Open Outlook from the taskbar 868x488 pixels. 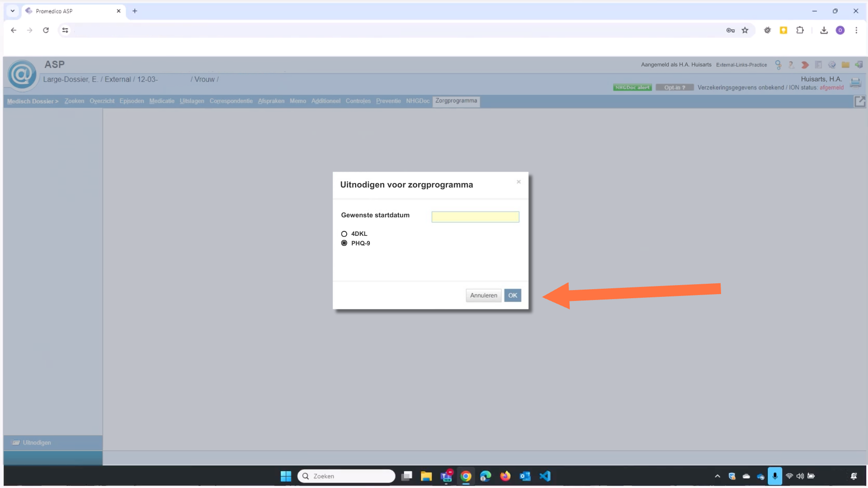(525, 476)
